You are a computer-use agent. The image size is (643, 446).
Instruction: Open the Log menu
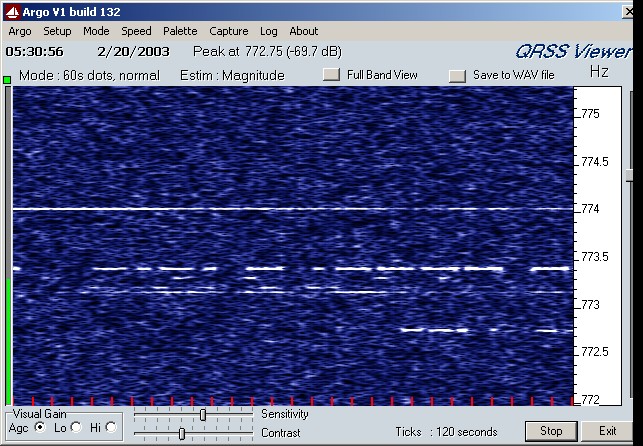269,31
